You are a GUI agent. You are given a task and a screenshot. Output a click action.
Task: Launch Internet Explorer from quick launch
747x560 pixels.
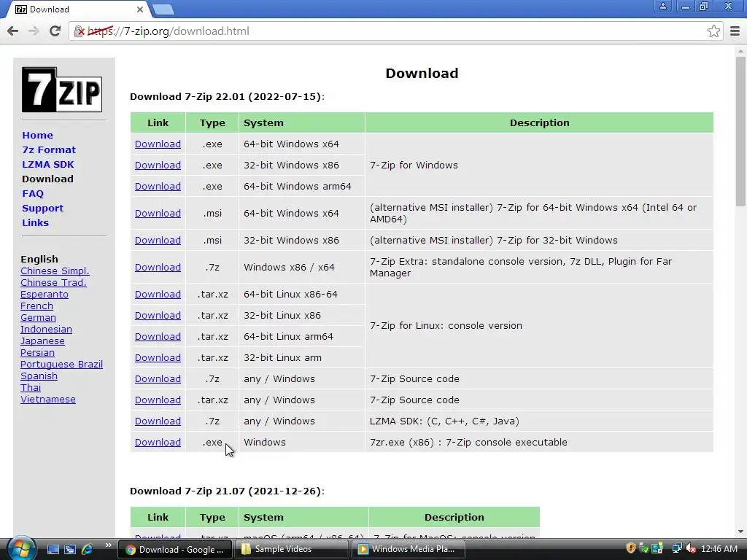pyautogui.click(x=88, y=549)
